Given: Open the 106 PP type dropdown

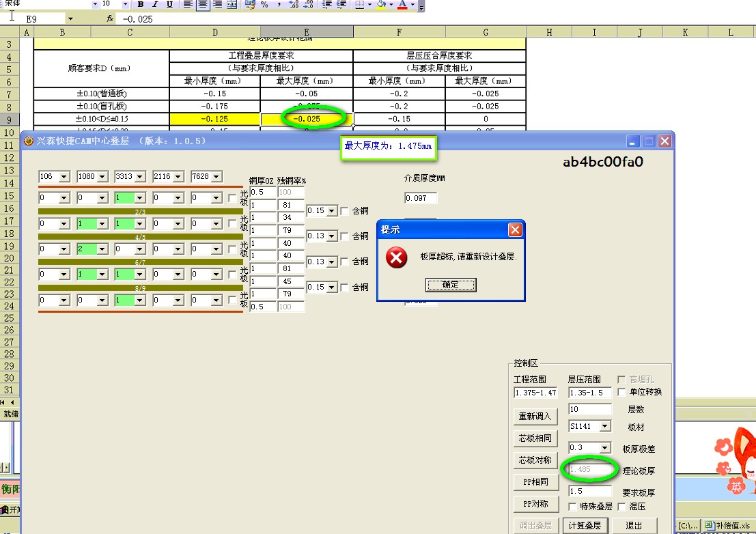Looking at the screenshot, I should coord(64,177).
